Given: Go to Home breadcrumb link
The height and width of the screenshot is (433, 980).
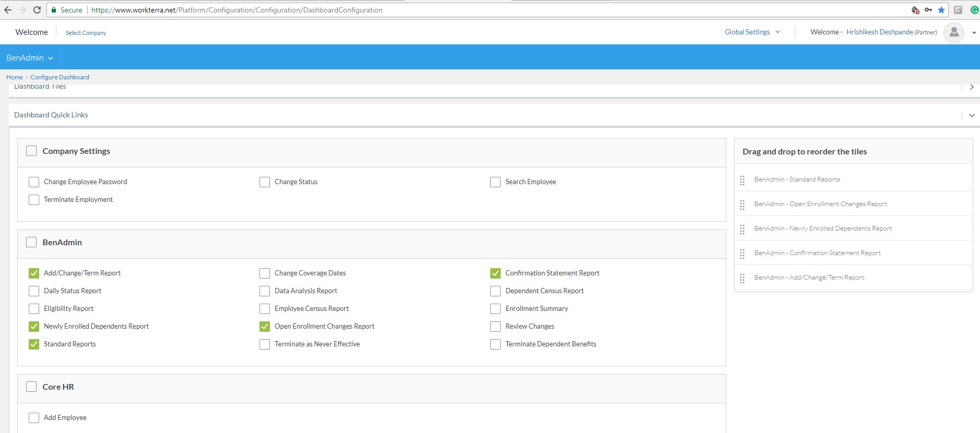Looking at the screenshot, I should 15,77.
